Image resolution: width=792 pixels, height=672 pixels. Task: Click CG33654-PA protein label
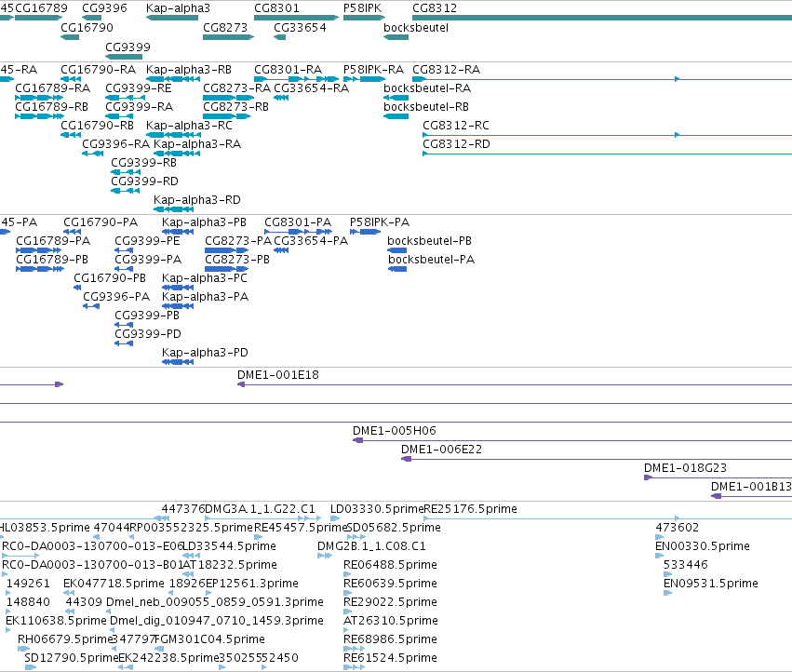[311, 240]
